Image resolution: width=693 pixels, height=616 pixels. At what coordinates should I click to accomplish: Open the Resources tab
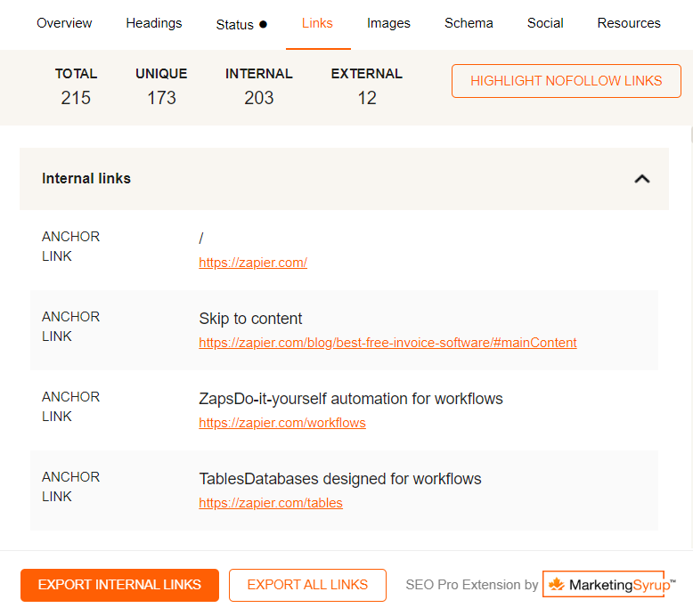(x=629, y=23)
